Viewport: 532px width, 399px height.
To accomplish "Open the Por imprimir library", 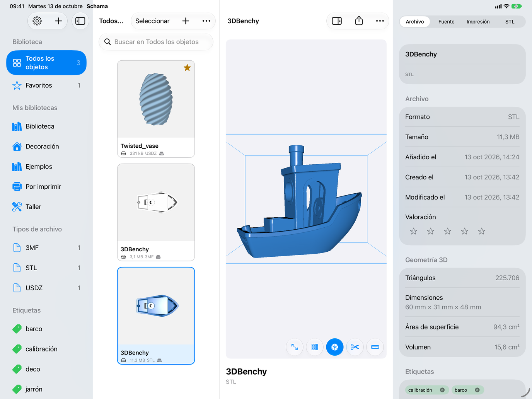I will tap(46, 187).
